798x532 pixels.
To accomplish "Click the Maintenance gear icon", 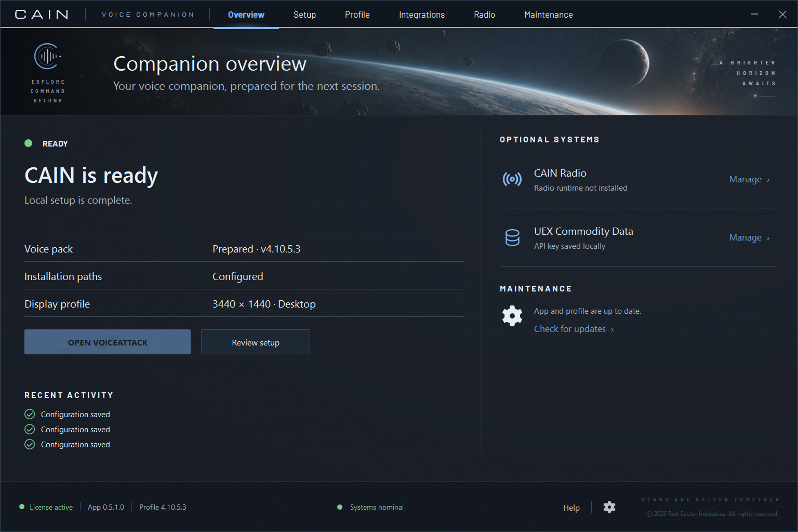I will [512, 316].
